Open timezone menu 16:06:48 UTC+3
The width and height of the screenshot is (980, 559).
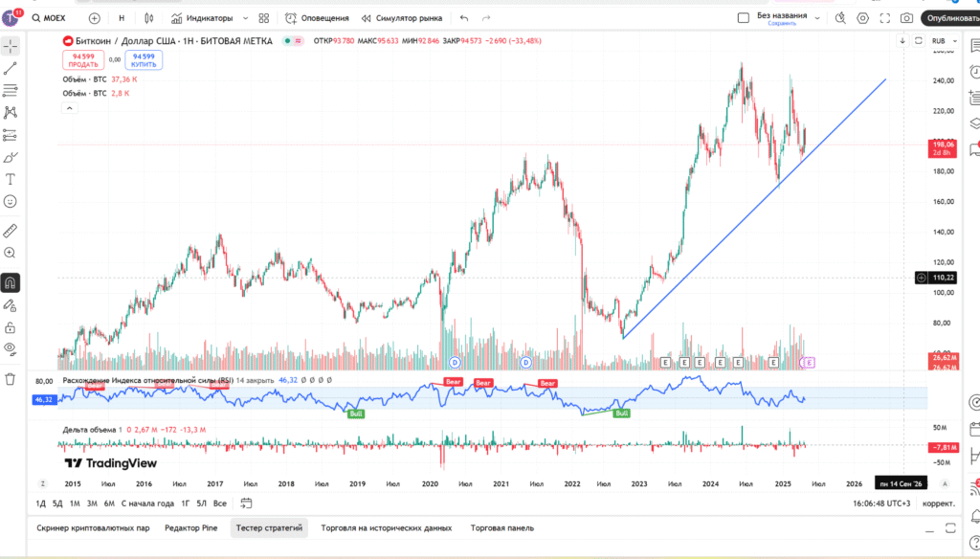coord(881,503)
